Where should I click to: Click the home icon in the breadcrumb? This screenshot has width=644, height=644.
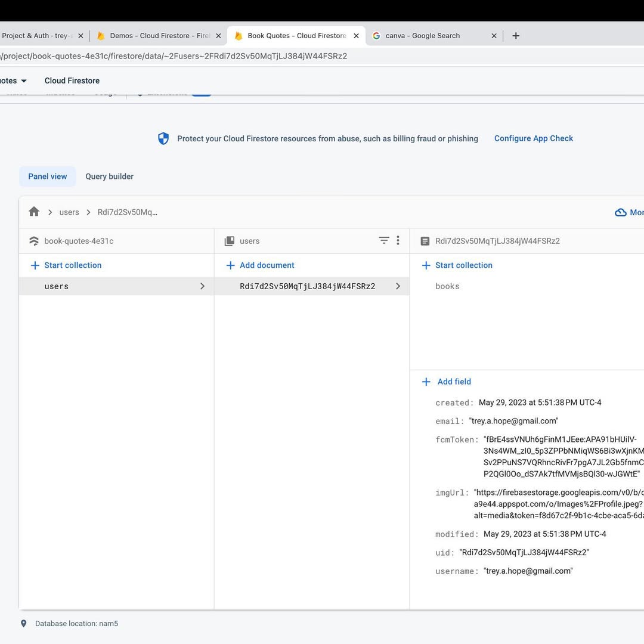34,212
